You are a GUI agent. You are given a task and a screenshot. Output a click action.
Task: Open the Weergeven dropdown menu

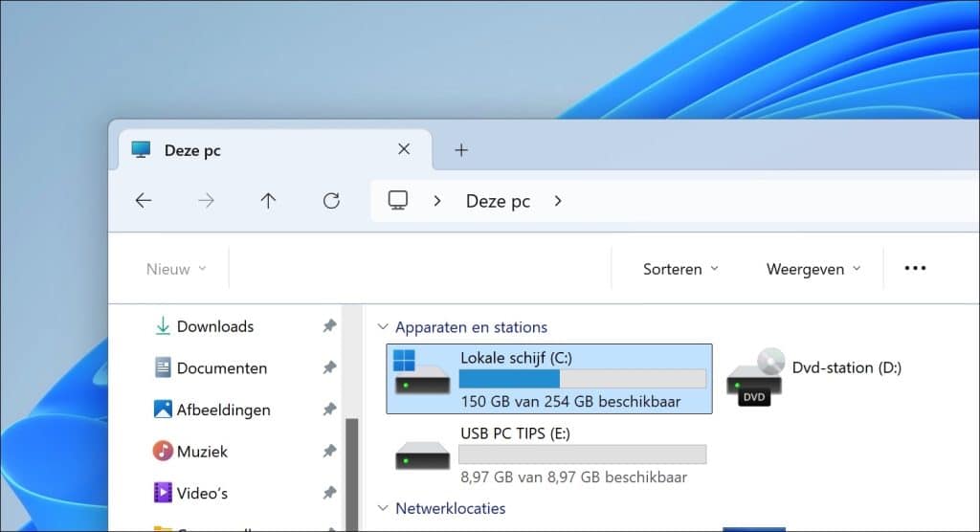(813, 269)
